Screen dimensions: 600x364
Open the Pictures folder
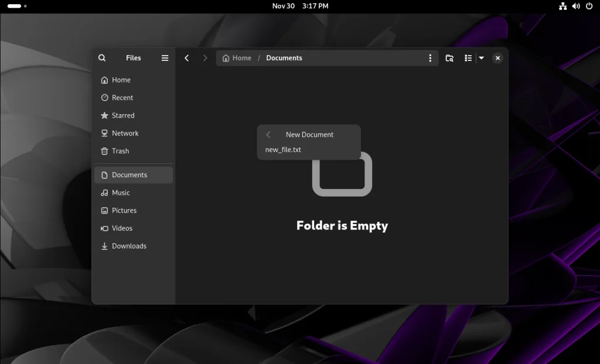coord(123,210)
